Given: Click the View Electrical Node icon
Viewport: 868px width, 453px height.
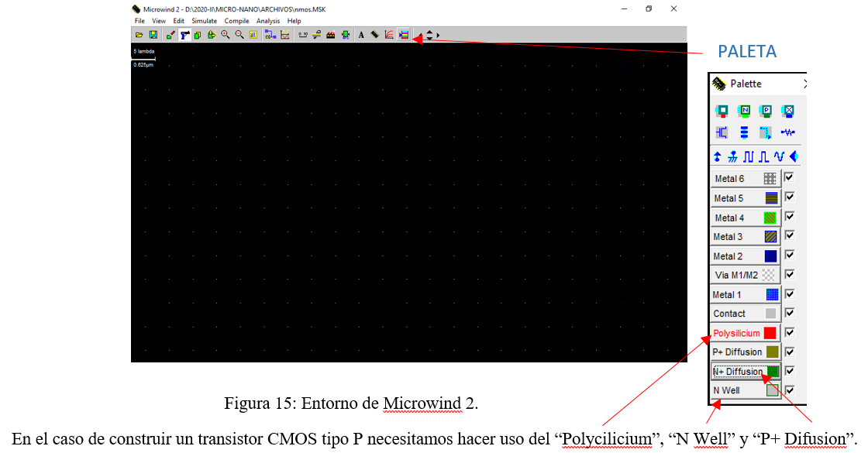Looking at the screenshot, I should point(270,35).
